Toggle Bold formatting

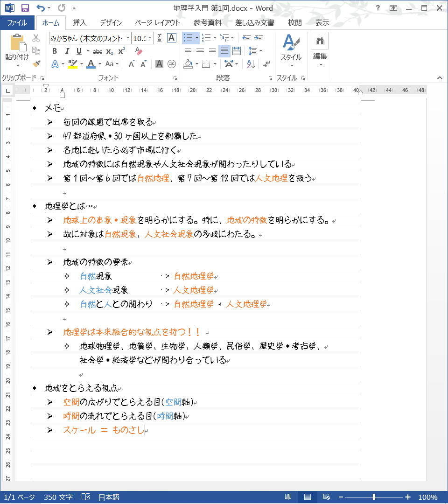point(55,51)
